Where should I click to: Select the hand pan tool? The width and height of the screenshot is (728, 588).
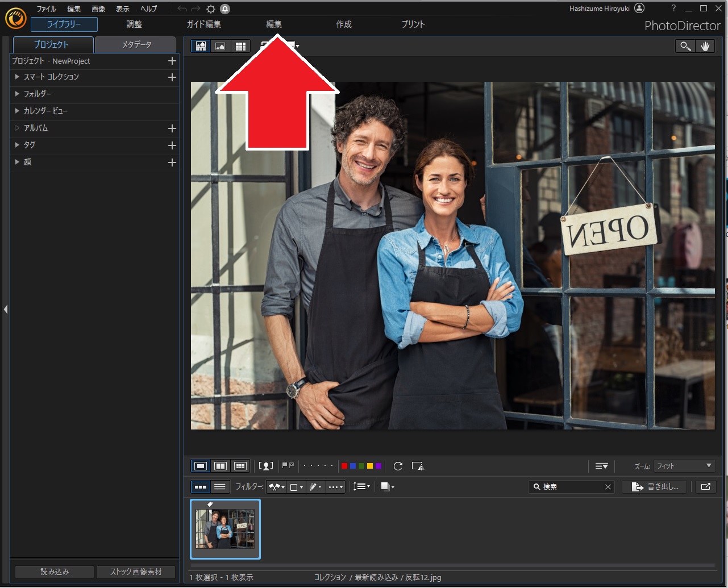click(705, 47)
